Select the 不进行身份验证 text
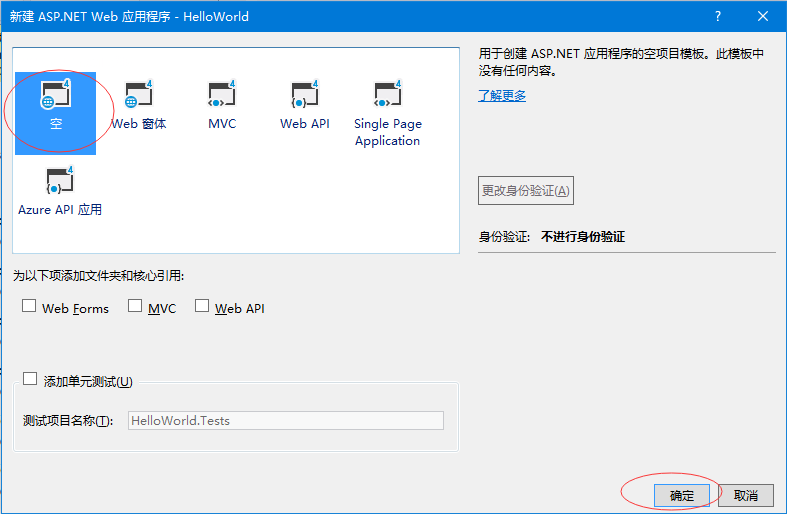This screenshot has width=787, height=514. click(583, 237)
